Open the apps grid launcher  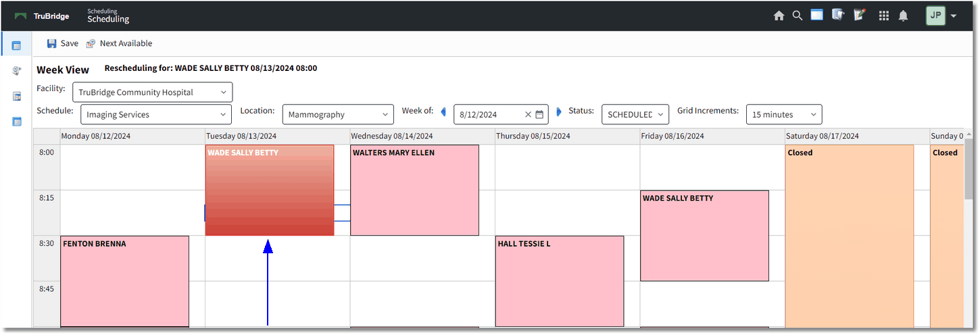click(883, 16)
